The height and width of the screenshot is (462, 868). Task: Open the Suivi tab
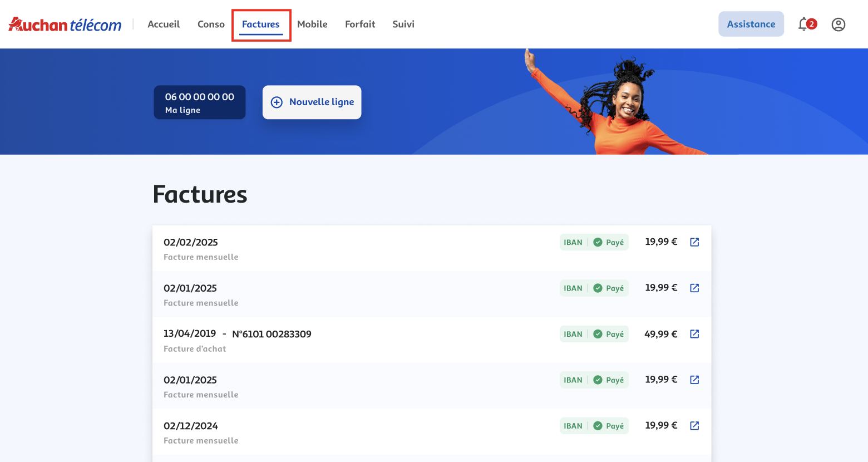coord(403,24)
